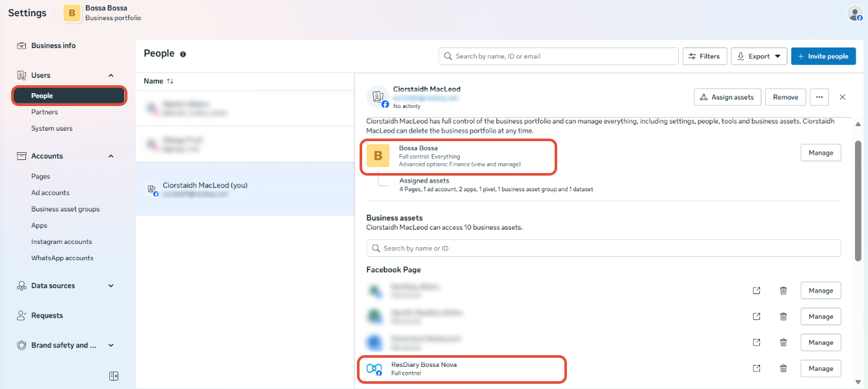The width and height of the screenshot is (868, 389).
Task: Click the Data sources icon
Action: click(21, 286)
